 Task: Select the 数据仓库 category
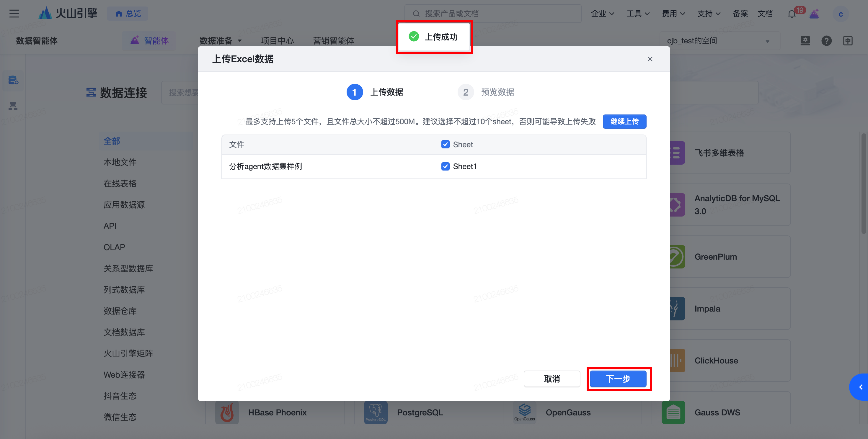tap(120, 311)
